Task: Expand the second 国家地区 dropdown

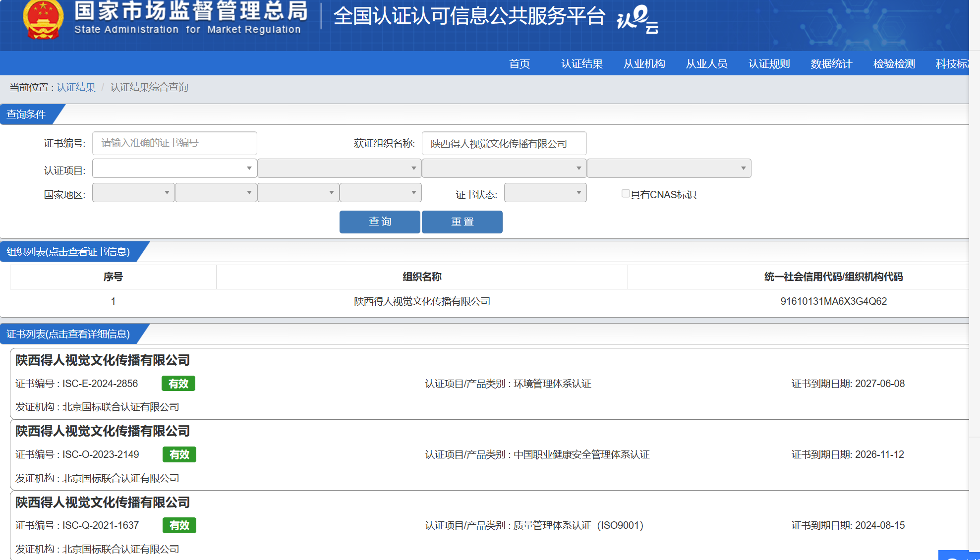Action: 216,193
